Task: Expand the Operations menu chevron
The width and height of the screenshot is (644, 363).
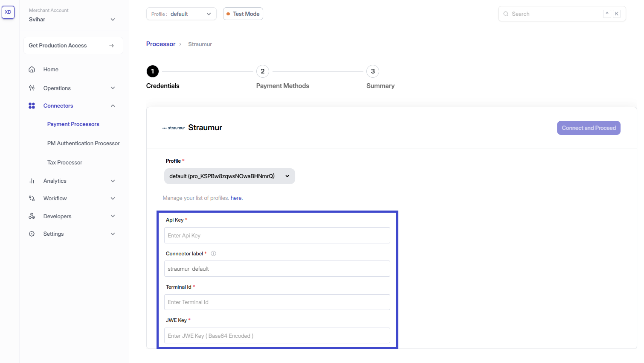Action: click(113, 88)
